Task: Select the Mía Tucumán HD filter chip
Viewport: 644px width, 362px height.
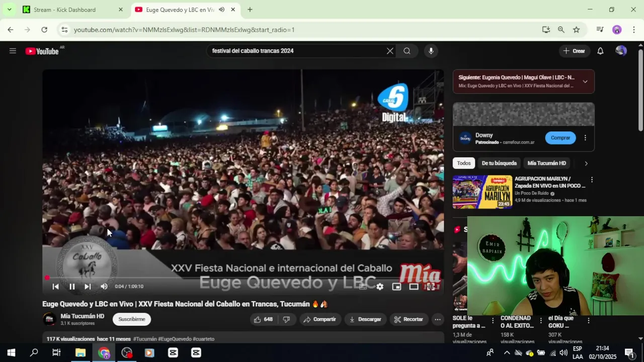Action: pos(547,163)
